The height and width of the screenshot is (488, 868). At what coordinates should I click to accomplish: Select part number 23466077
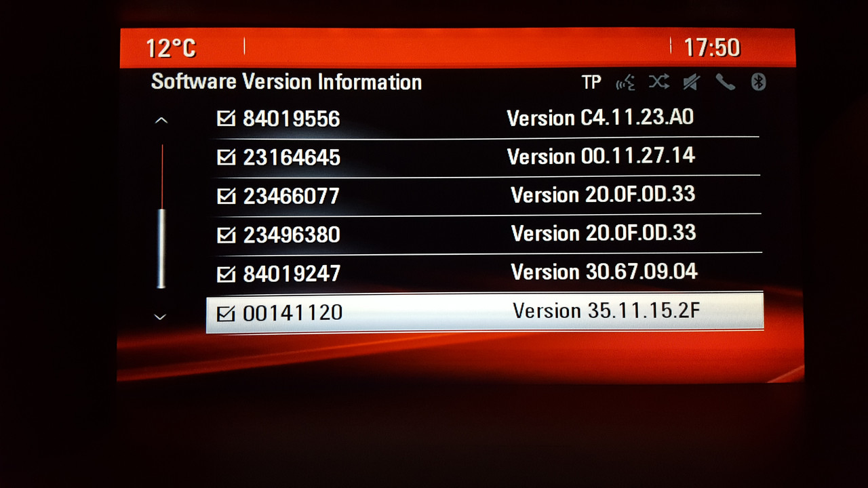pos(292,197)
